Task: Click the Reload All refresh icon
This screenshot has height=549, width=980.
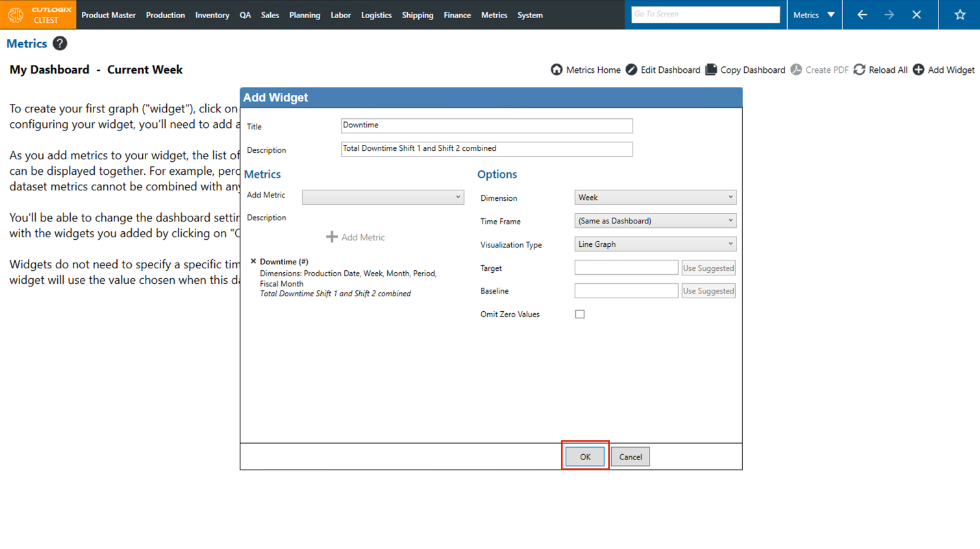Action: (x=859, y=70)
